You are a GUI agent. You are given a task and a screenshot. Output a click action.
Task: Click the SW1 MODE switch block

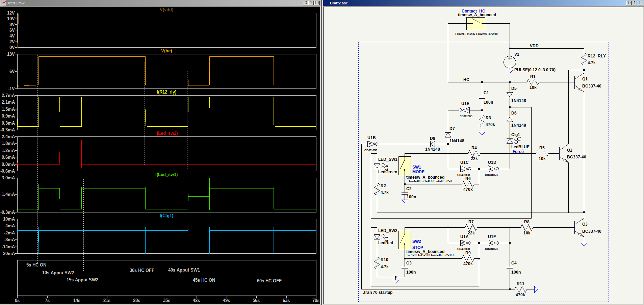pos(405,166)
